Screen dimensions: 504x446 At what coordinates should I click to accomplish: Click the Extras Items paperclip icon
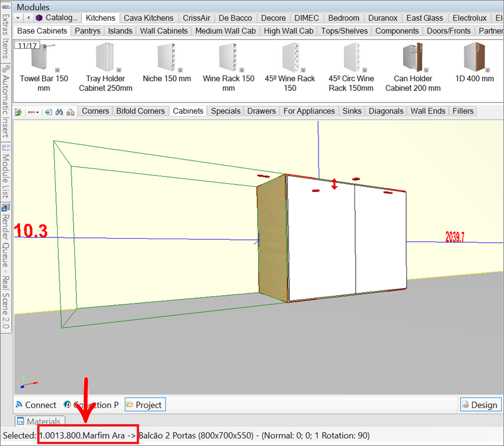point(6,7)
